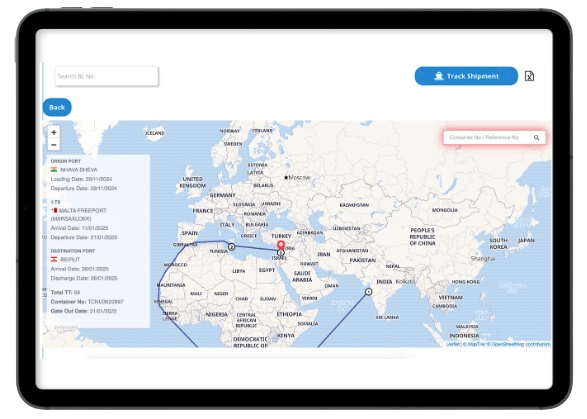
Task: Click the container number TCNU value
Action: click(106, 301)
